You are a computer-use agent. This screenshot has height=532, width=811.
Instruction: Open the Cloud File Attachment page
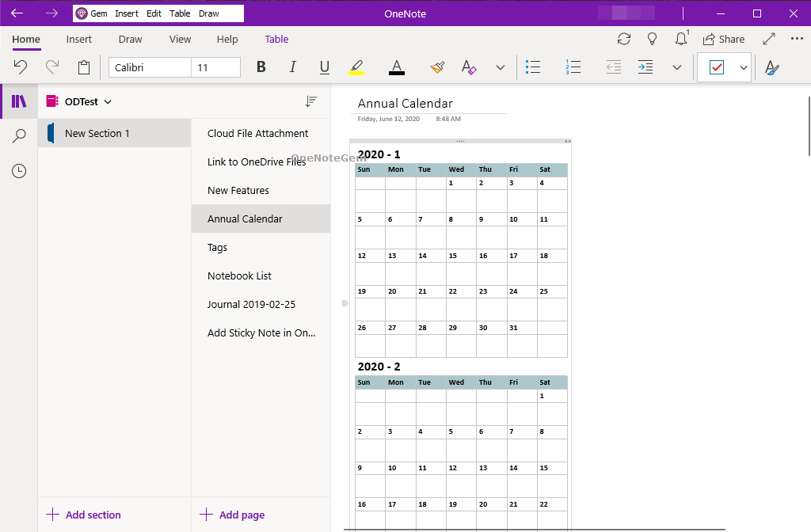(261, 133)
